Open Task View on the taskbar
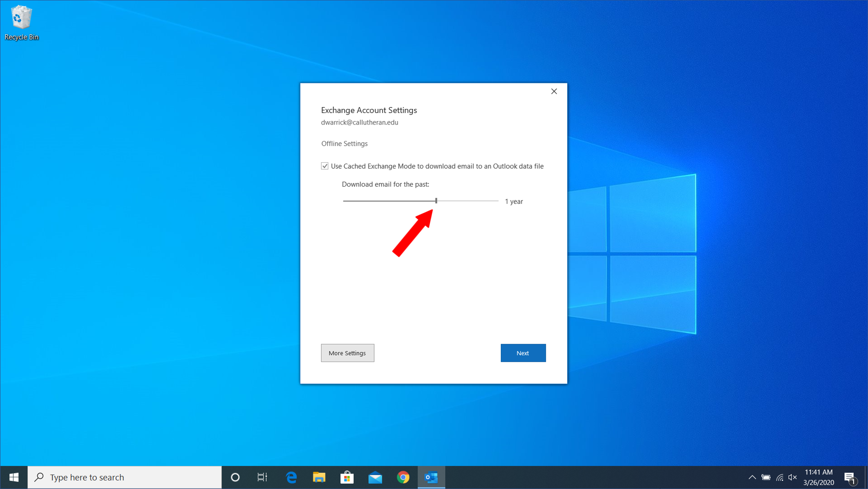 point(262,477)
